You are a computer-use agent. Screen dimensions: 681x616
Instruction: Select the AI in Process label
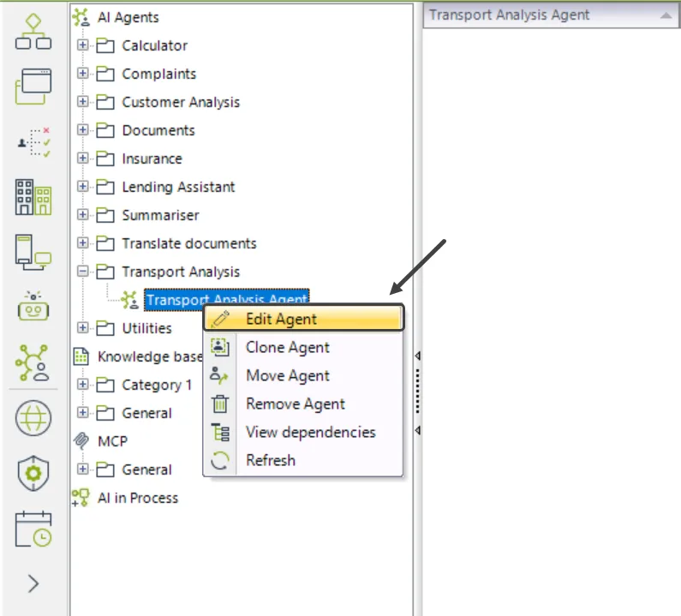pyautogui.click(x=138, y=498)
